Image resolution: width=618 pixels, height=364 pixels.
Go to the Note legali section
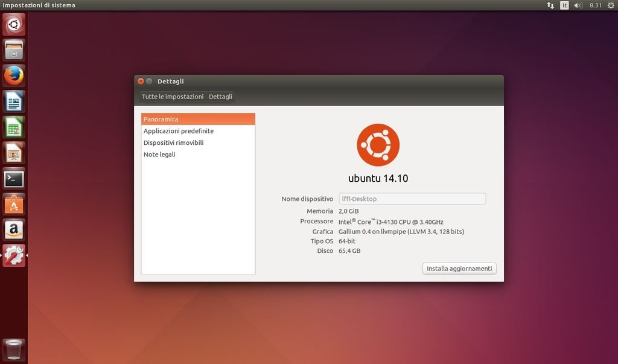(159, 155)
